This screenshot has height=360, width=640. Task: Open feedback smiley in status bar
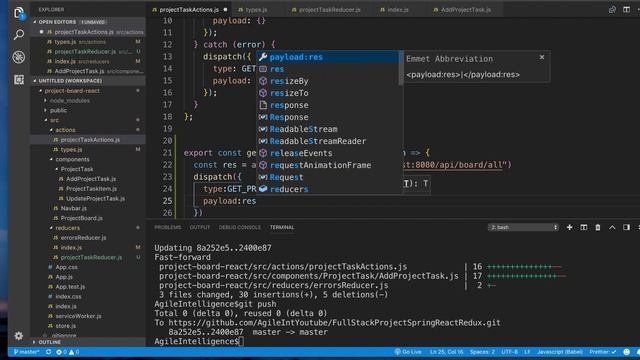627,352
